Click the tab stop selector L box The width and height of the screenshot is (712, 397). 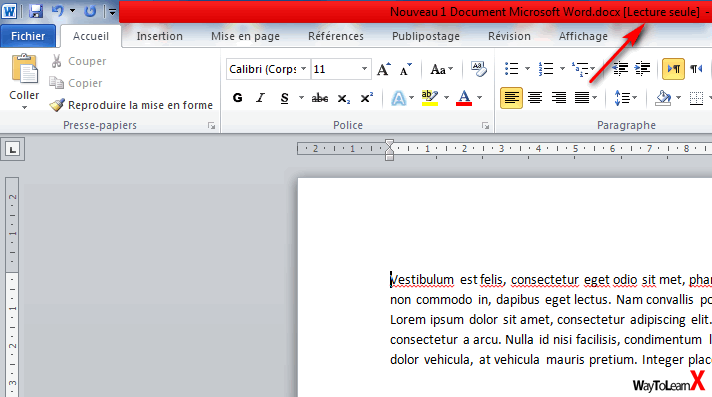tap(12, 149)
